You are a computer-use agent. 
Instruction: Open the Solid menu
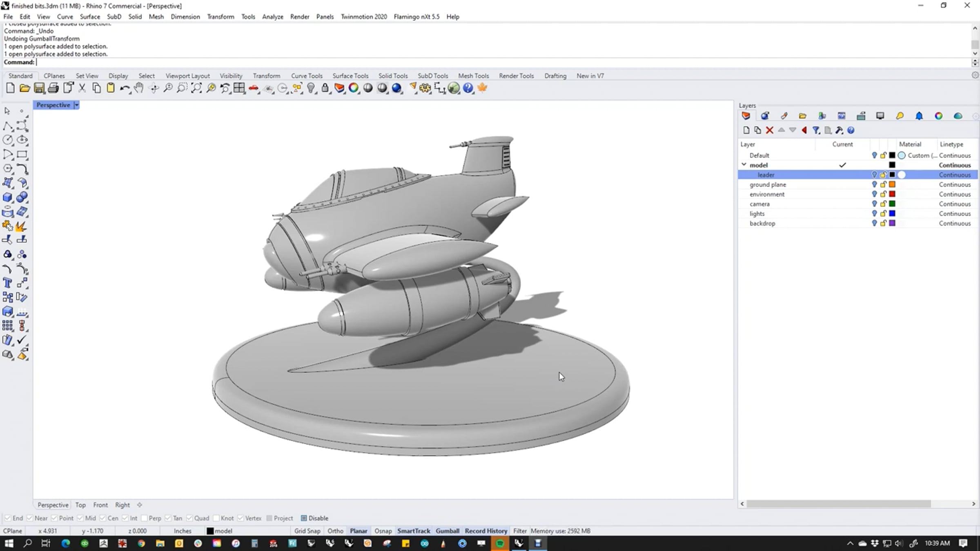(x=135, y=17)
